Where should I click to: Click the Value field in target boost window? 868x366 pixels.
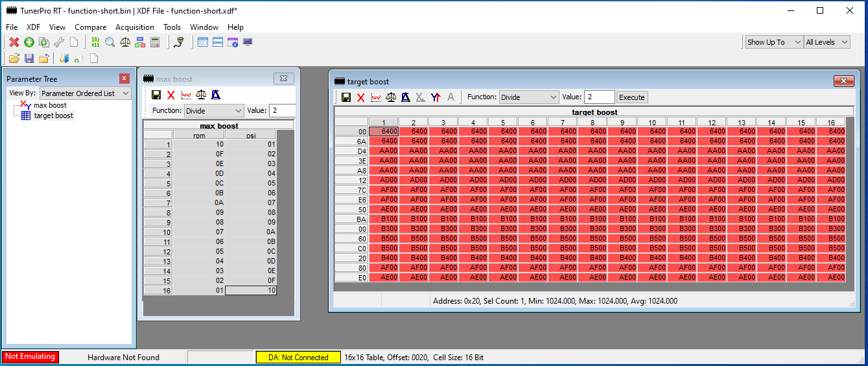tap(598, 97)
